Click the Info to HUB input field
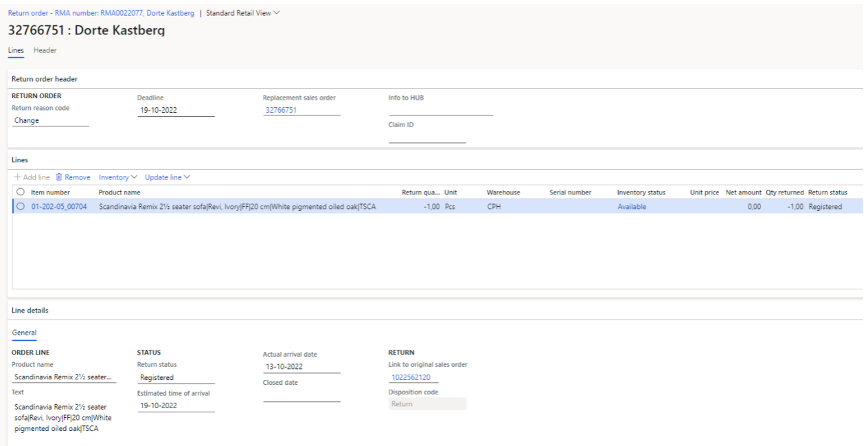The width and height of the screenshot is (868, 446). tap(440, 109)
